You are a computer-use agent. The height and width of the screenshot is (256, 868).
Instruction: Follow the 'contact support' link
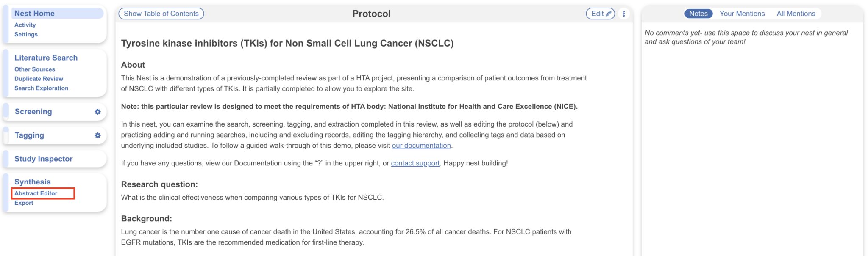tap(415, 163)
